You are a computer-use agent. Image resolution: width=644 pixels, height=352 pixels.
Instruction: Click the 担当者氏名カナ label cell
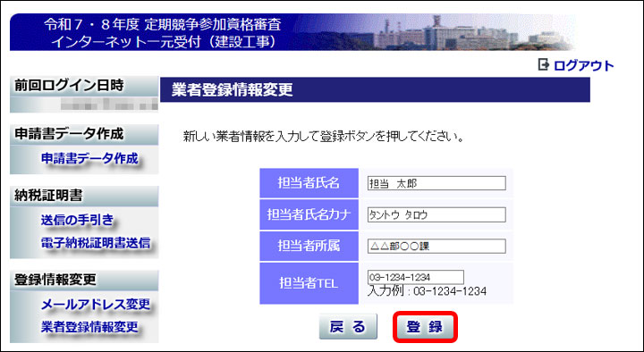pos(309,214)
